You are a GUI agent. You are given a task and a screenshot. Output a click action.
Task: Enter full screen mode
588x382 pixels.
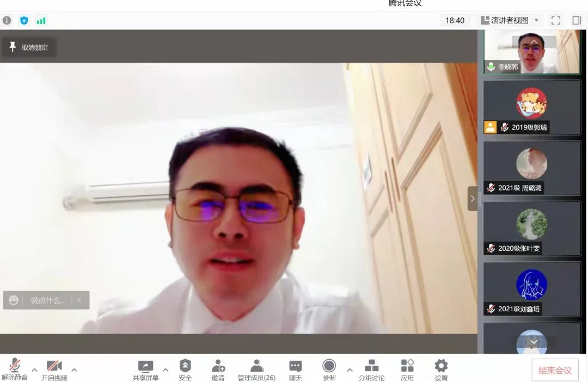tap(556, 21)
